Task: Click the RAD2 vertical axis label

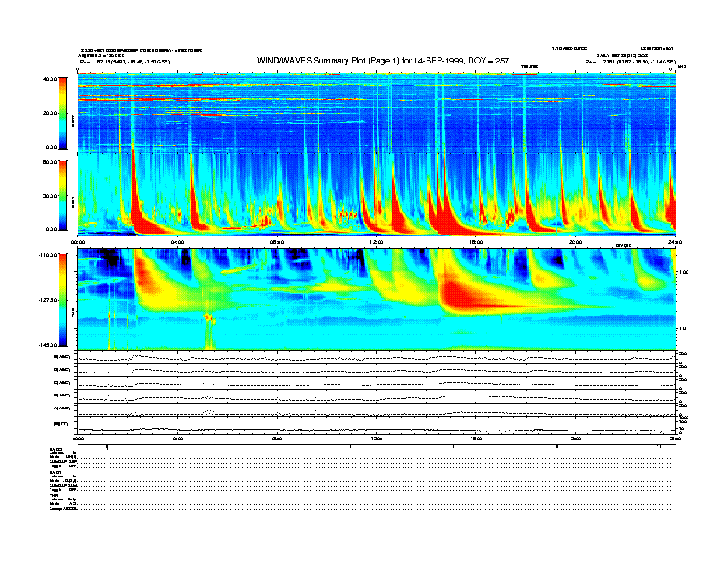Action: click(x=73, y=121)
